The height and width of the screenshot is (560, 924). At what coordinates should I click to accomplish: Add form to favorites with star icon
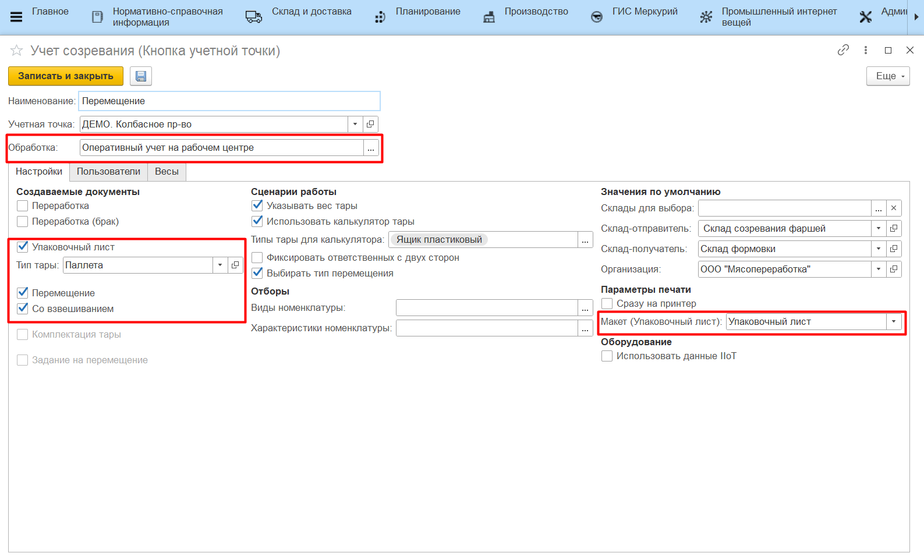pos(16,51)
